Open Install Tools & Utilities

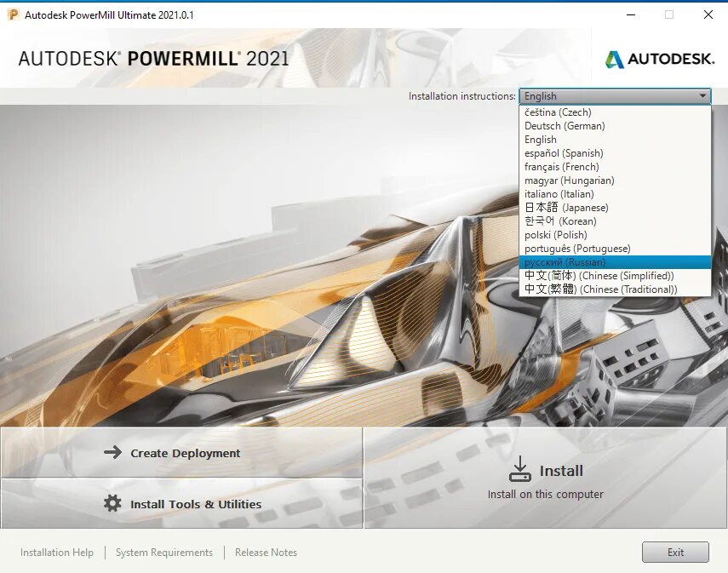[181, 504]
